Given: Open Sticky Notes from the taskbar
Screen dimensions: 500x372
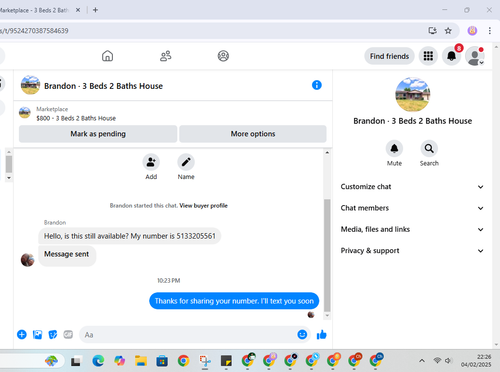Looking at the screenshot, I should point(226,361).
